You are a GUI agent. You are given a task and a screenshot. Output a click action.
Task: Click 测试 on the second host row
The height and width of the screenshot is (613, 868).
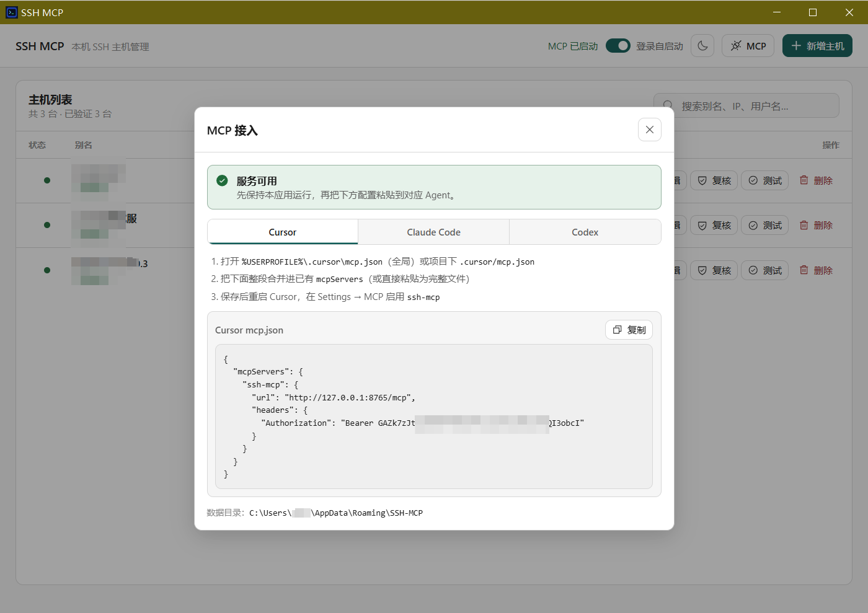click(765, 225)
